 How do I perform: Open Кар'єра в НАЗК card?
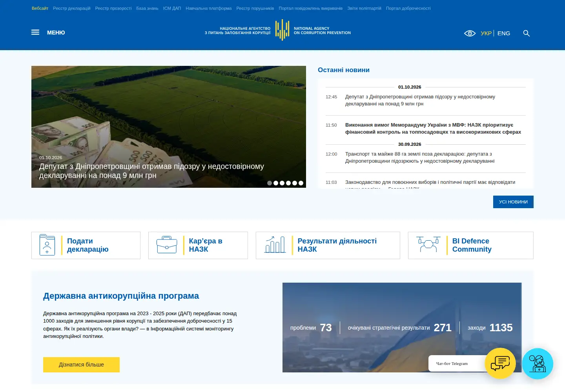coord(198,245)
